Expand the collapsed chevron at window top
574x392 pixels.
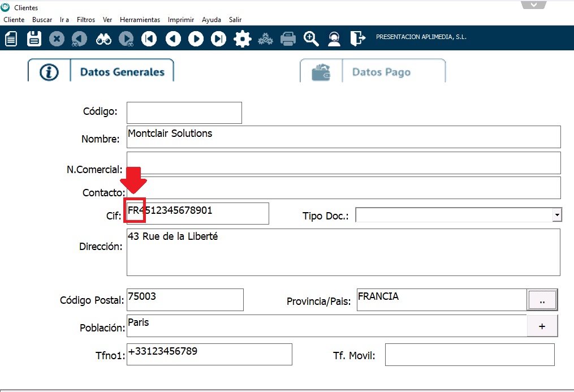(x=534, y=5)
